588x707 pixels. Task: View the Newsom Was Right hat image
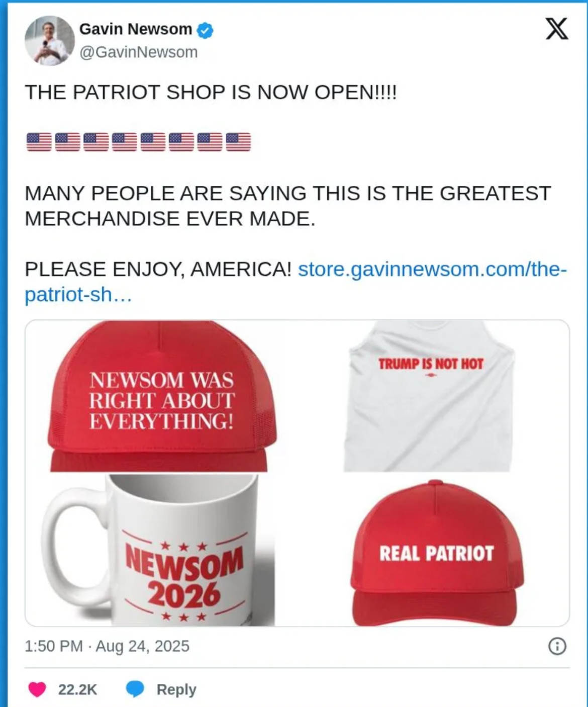pyautogui.click(x=162, y=396)
